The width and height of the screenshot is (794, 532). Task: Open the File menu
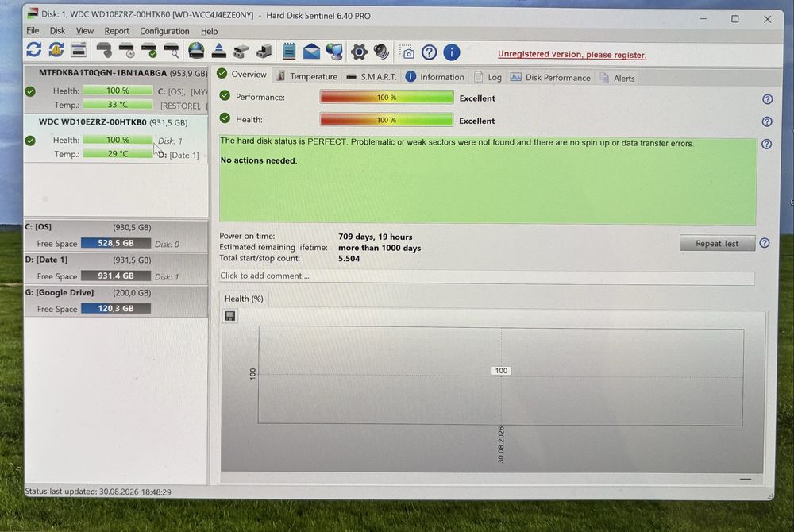(33, 31)
